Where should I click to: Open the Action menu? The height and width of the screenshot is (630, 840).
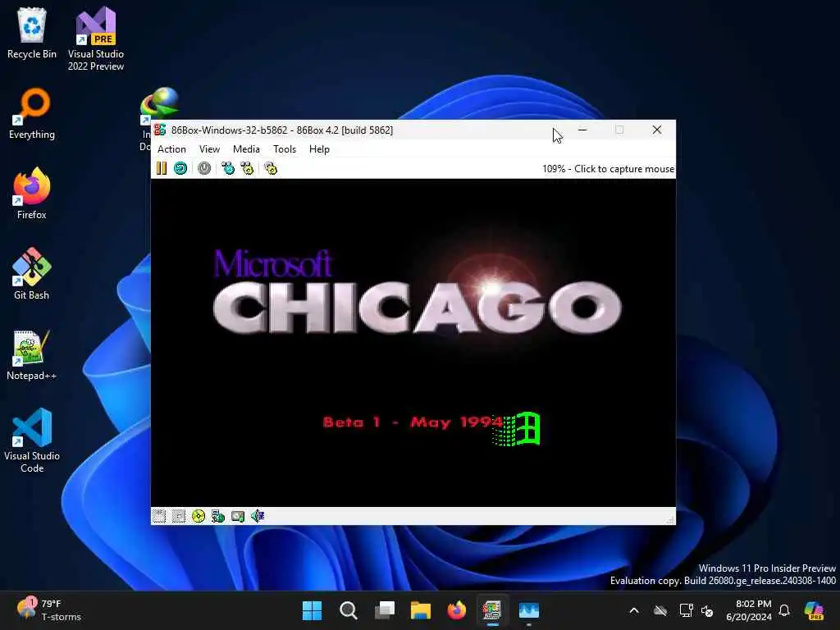pos(171,149)
